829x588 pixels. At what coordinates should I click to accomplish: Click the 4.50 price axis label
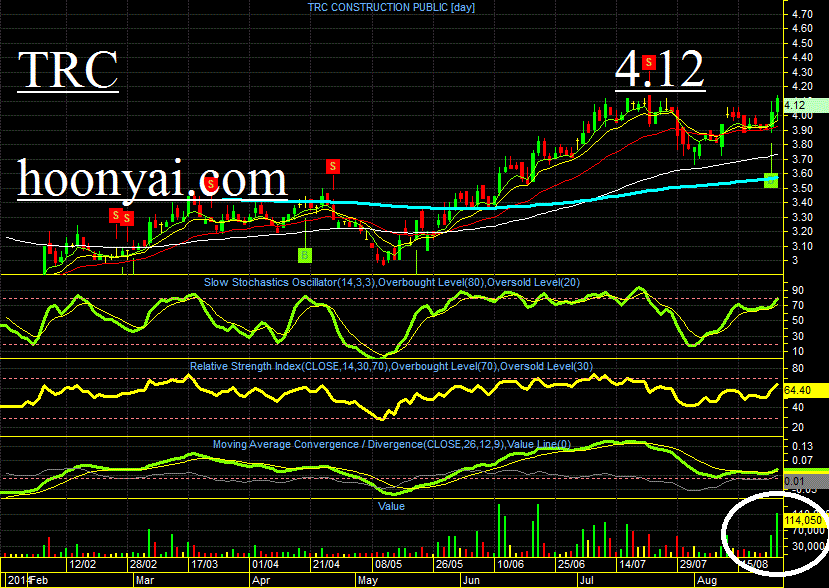click(x=803, y=43)
